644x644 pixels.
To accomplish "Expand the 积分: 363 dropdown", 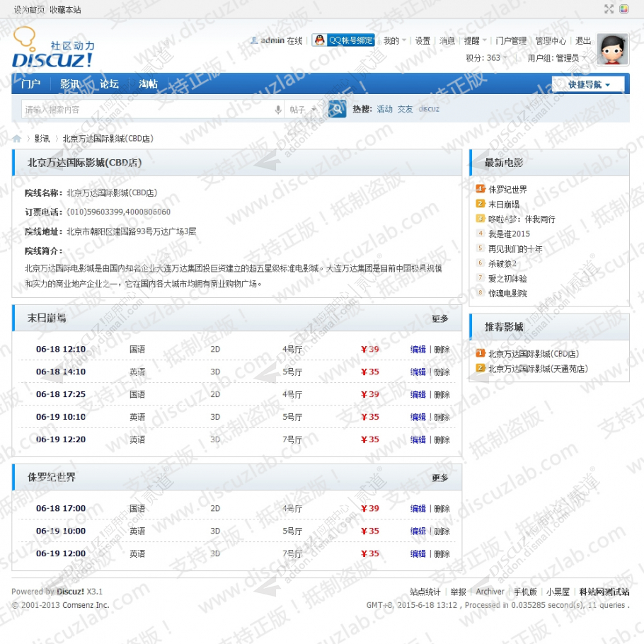I will [x=486, y=58].
